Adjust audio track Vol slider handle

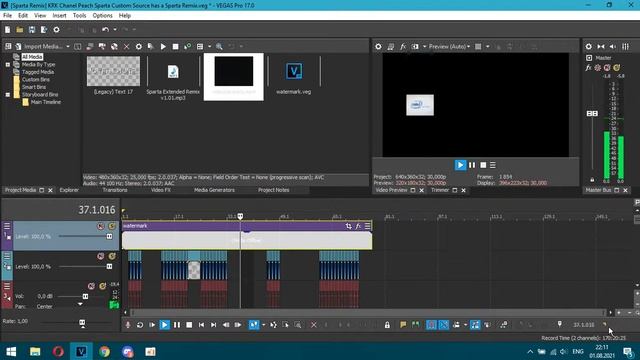(x=85, y=296)
